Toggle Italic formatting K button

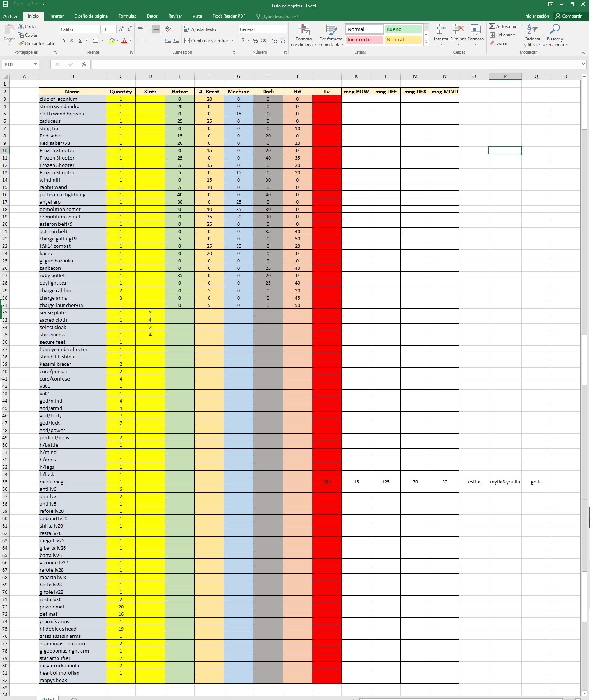[72, 40]
